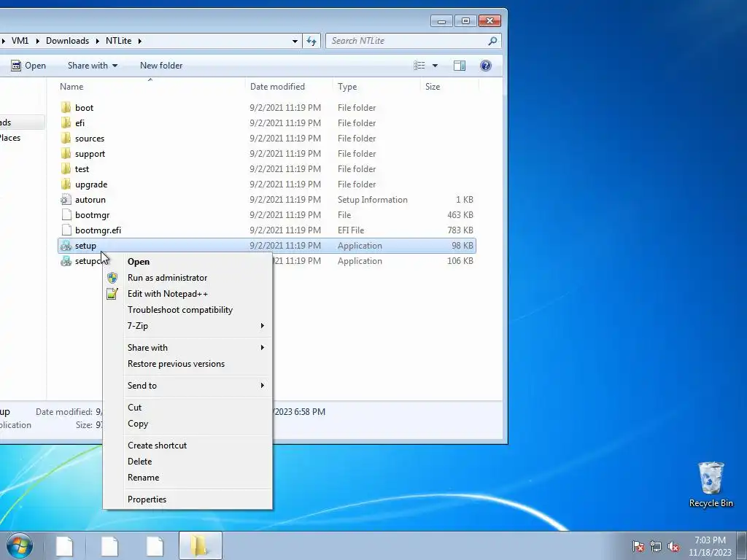Image resolution: width=747 pixels, height=560 pixels.
Task: Click the 'Setup Information' type cell
Action: coord(373,200)
